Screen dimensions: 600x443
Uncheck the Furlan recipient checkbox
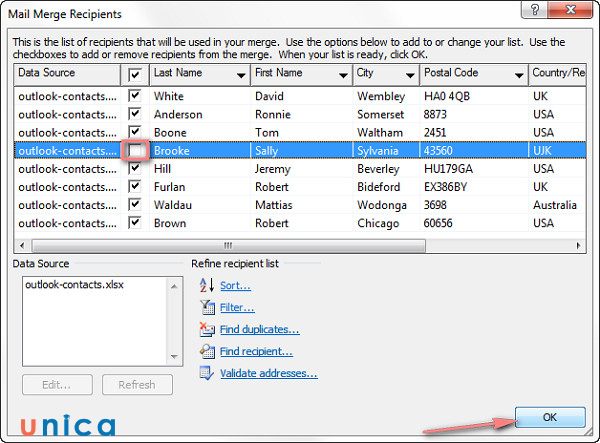135,187
